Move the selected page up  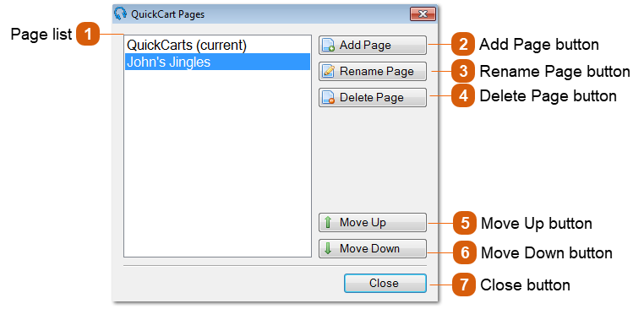coord(373,223)
